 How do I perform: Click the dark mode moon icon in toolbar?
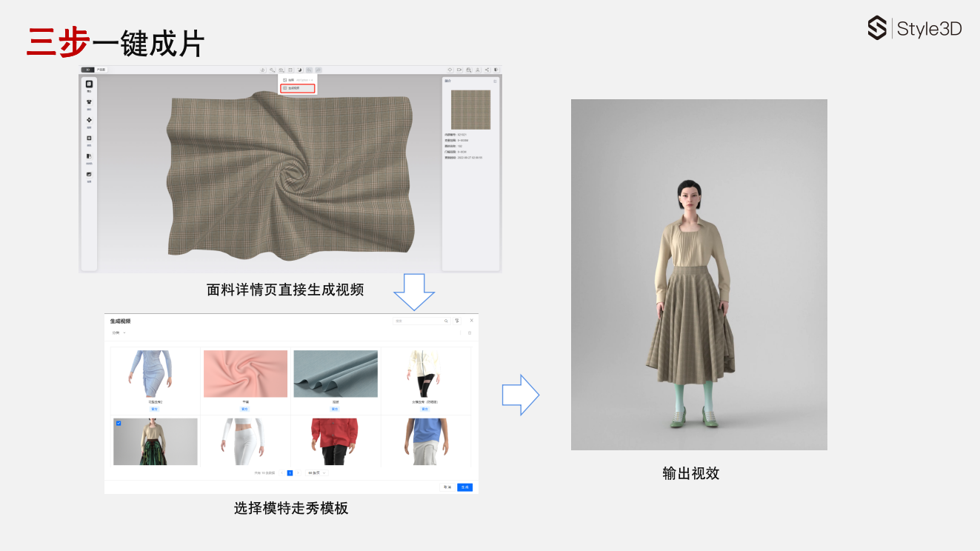300,70
